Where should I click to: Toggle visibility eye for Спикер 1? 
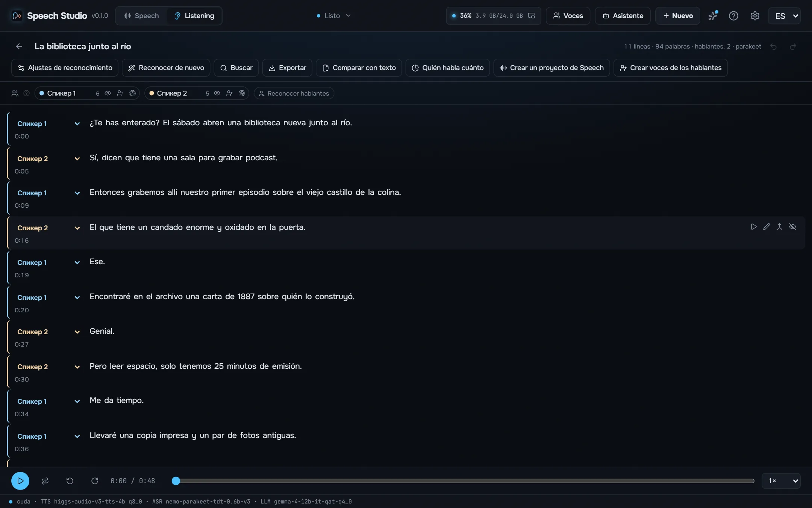click(108, 93)
